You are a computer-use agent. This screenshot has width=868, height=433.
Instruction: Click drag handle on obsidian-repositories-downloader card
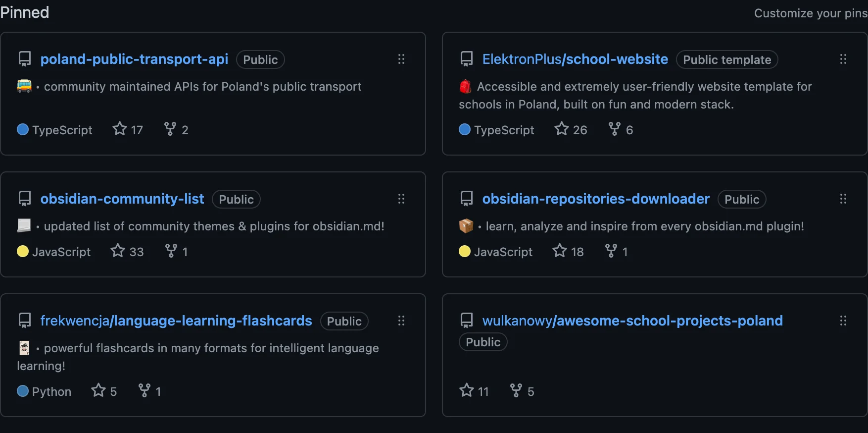[x=843, y=199]
